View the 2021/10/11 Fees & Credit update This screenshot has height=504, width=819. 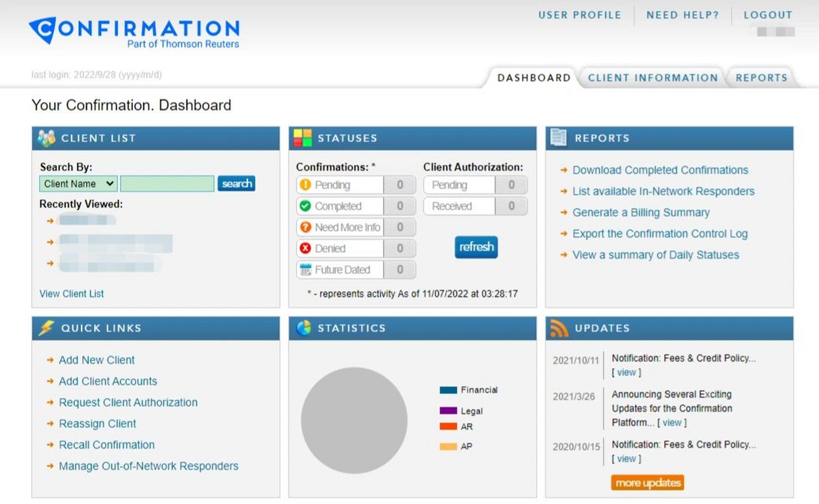click(626, 372)
